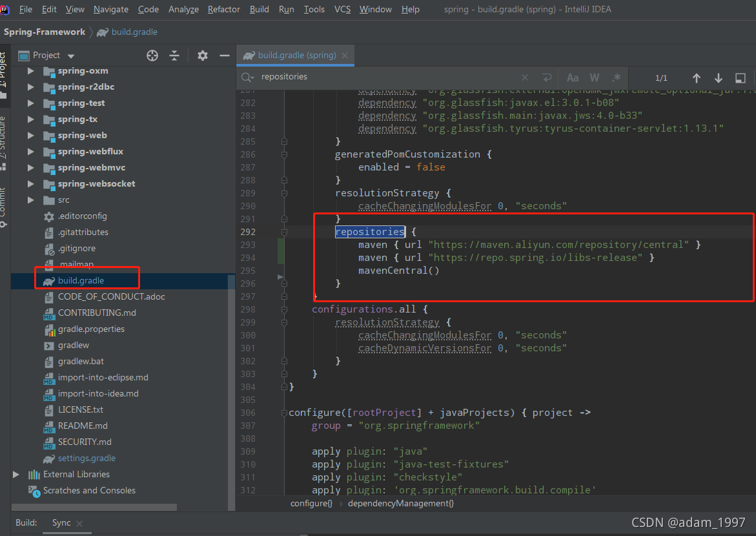Image resolution: width=756 pixels, height=536 pixels.
Task: Clear the search text with X icon
Action: click(525, 77)
